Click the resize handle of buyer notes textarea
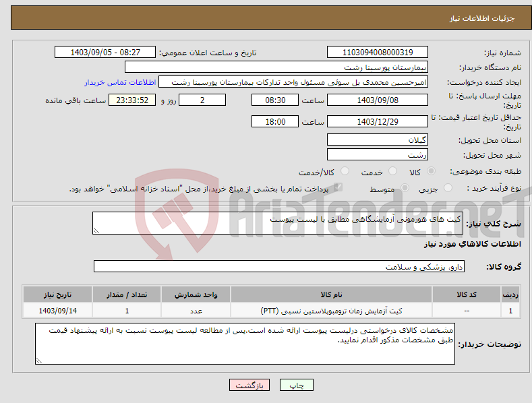The width and height of the screenshot is (532, 403). coord(39,361)
